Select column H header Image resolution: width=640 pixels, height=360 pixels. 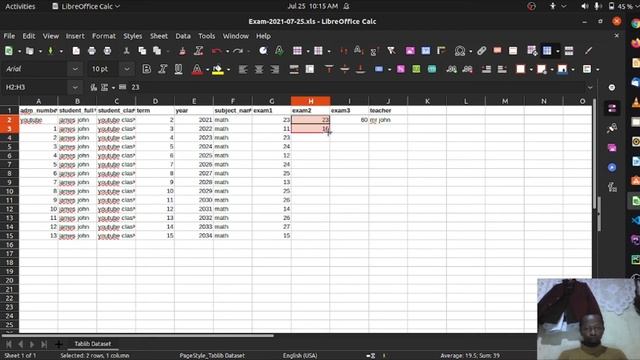(x=311, y=101)
